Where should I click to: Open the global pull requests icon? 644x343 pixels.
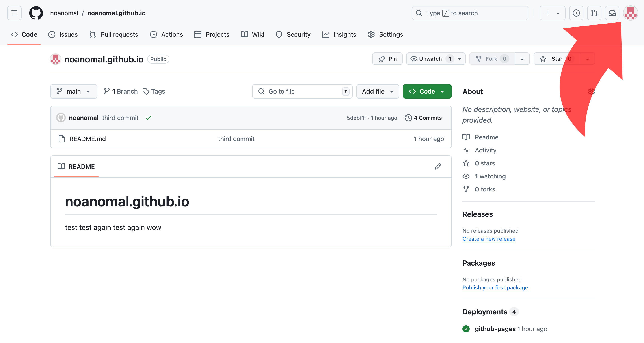594,13
